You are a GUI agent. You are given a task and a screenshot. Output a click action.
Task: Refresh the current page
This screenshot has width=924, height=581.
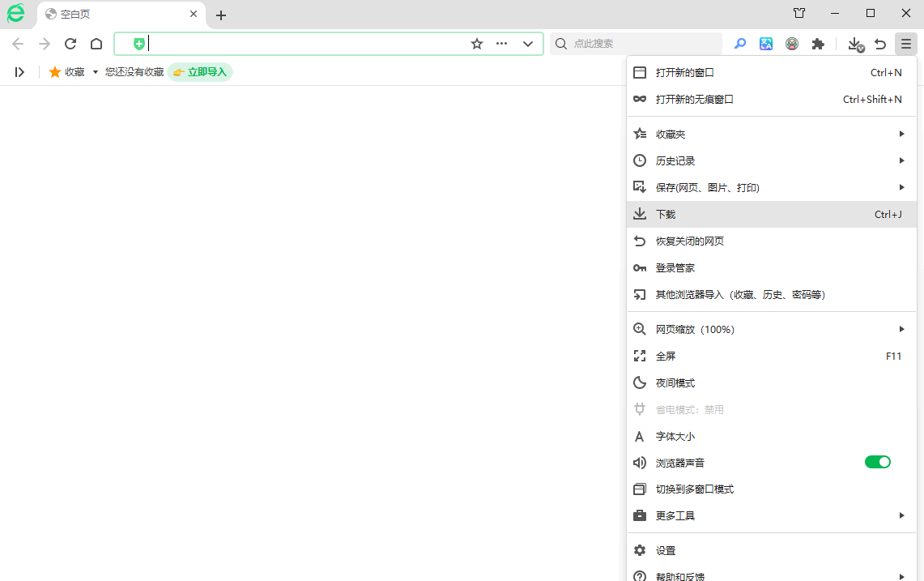point(70,44)
